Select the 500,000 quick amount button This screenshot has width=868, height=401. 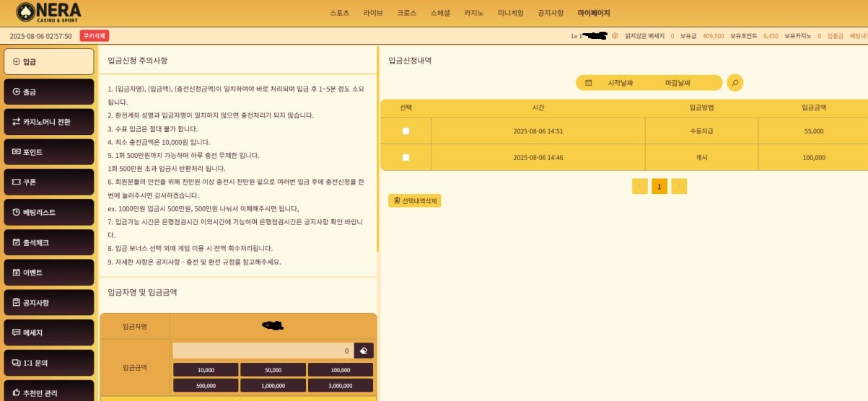[206, 386]
